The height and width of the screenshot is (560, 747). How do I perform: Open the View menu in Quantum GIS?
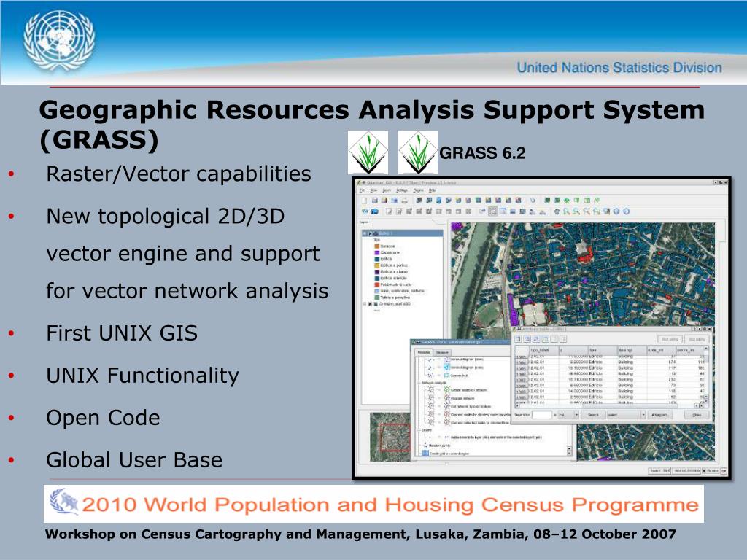coord(373,190)
